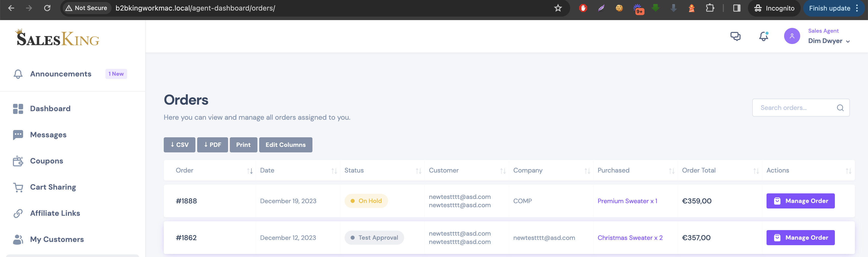Screen dimensions: 868x257
Task: Click the purple user avatar icon
Action: tap(792, 36)
